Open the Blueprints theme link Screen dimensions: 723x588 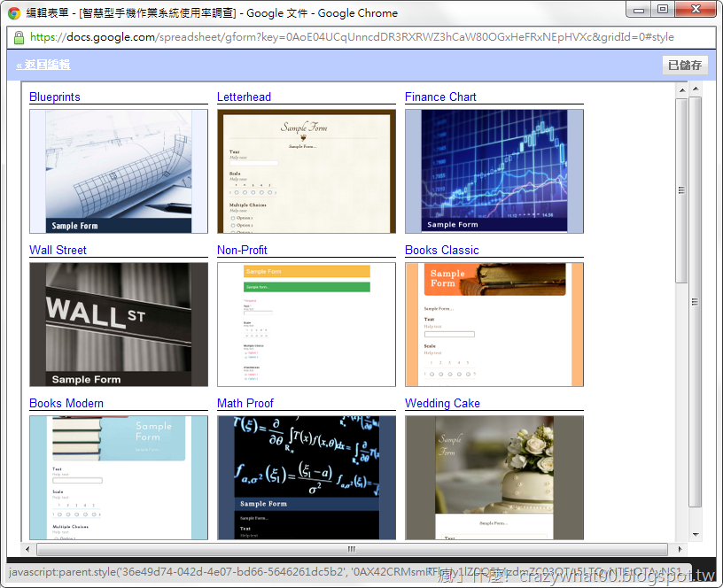54,97
